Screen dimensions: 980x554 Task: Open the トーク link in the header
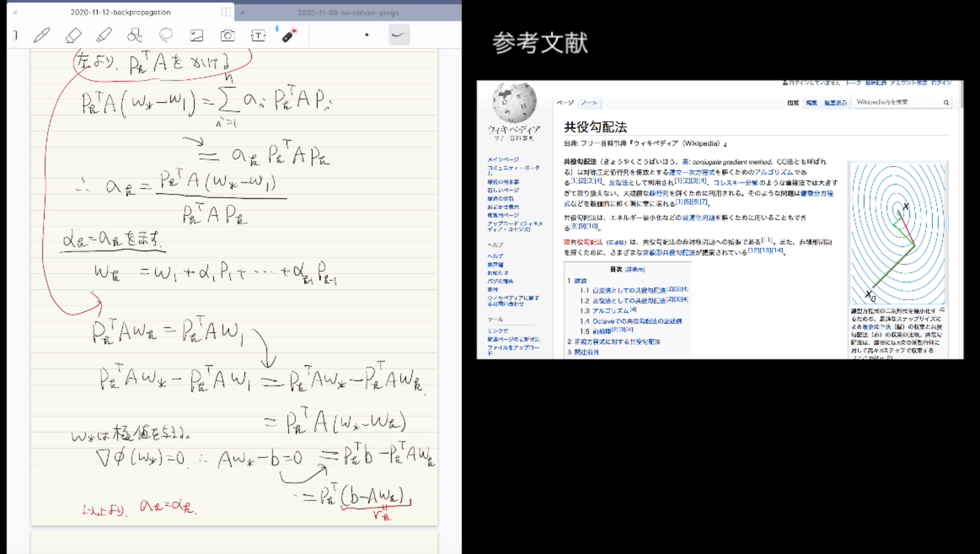(x=853, y=83)
